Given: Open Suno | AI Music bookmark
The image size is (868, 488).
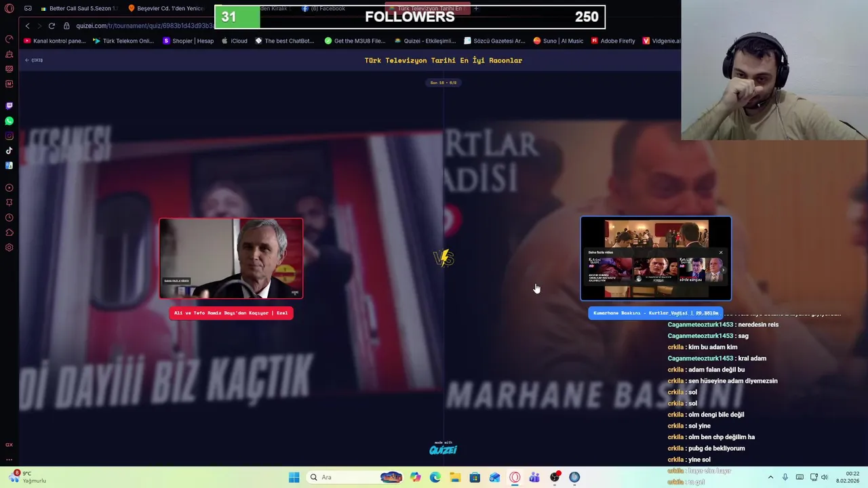Looking at the screenshot, I should click(x=558, y=41).
